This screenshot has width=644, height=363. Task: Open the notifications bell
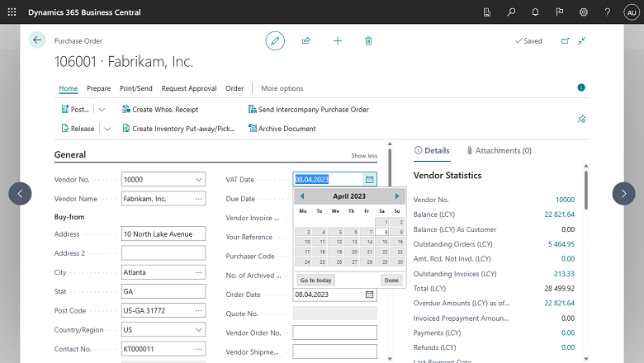(535, 12)
